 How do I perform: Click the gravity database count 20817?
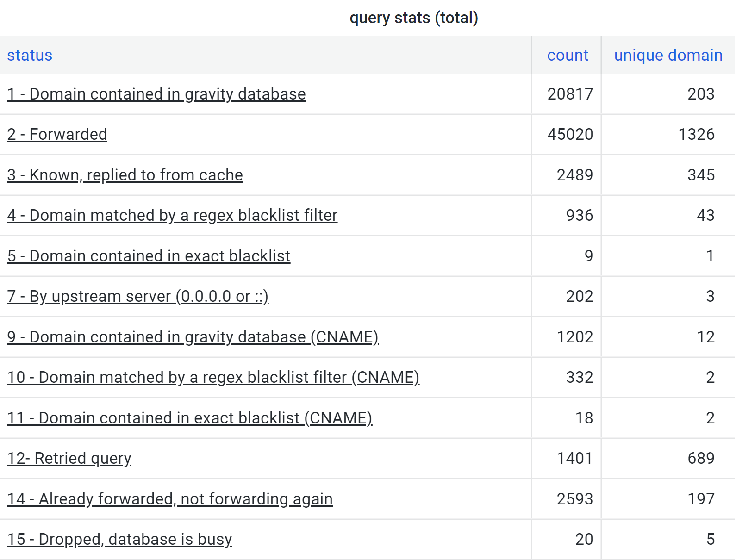570,94
